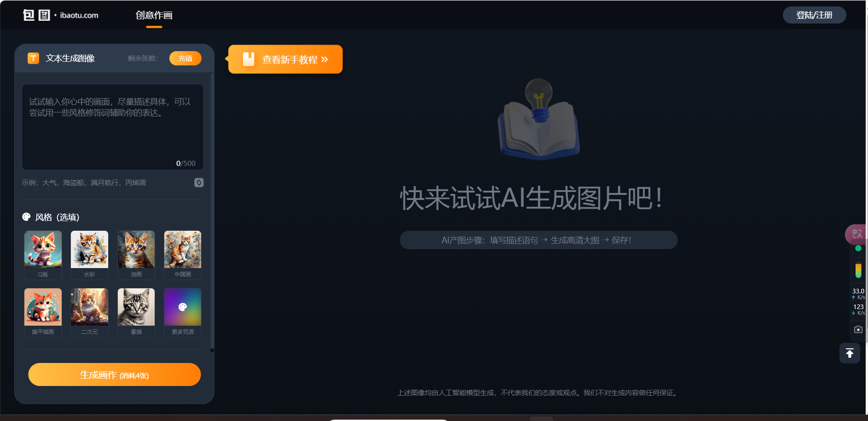Click the back-to-top arrow icon
This screenshot has width=868, height=421.
tap(850, 353)
